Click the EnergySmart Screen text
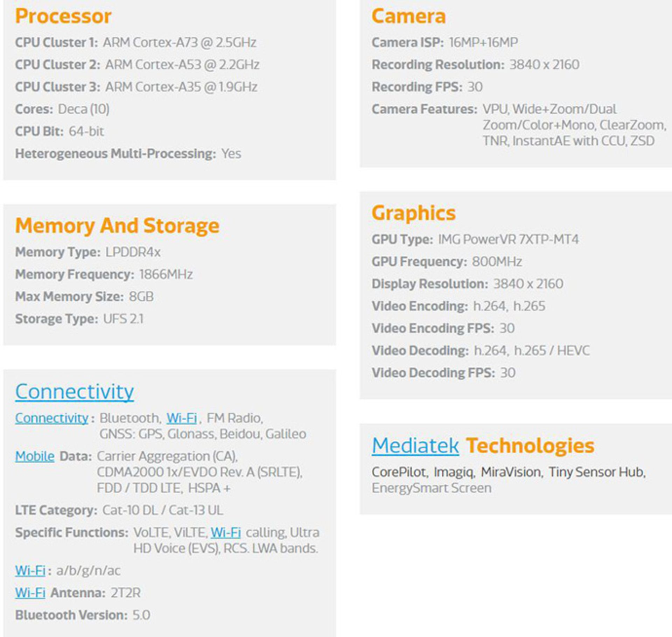The height and width of the screenshot is (637, 672). [x=431, y=488]
